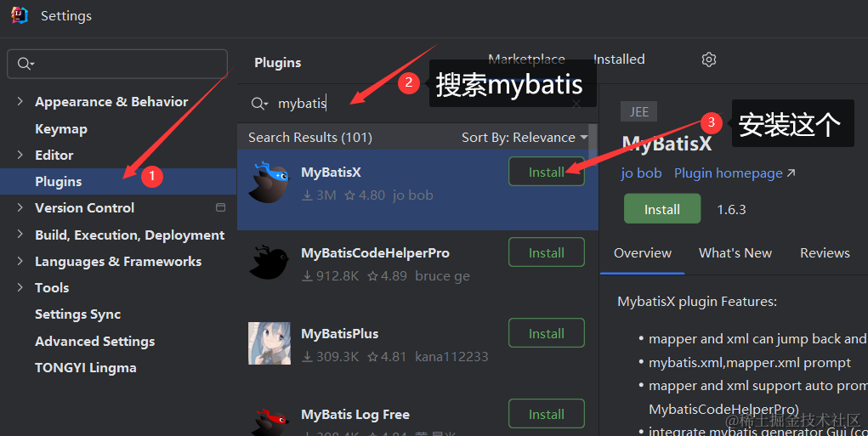Select Keymap in the settings tree
The width and height of the screenshot is (868, 436).
tap(61, 129)
